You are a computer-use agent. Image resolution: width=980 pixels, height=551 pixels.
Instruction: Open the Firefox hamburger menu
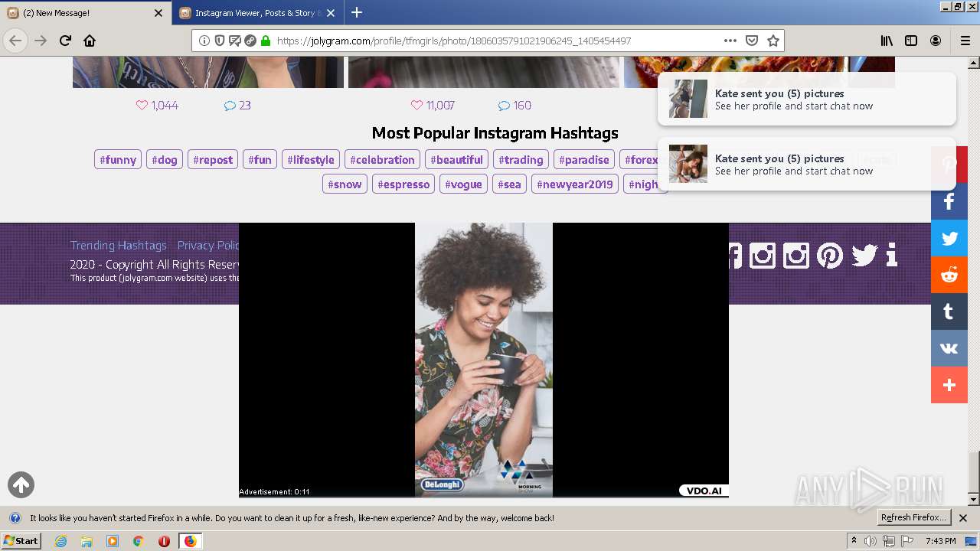(x=965, y=41)
